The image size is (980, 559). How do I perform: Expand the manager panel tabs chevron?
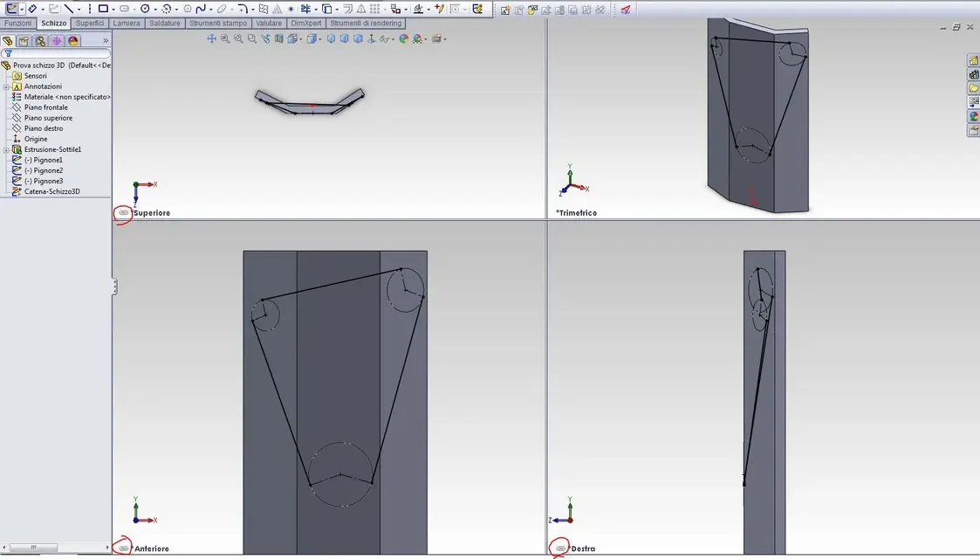(x=106, y=41)
